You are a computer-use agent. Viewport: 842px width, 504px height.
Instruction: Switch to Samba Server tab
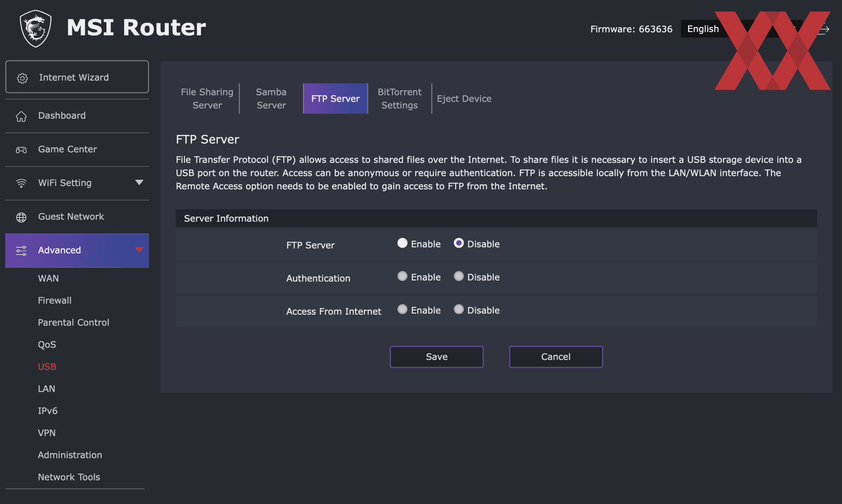point(271,99)
